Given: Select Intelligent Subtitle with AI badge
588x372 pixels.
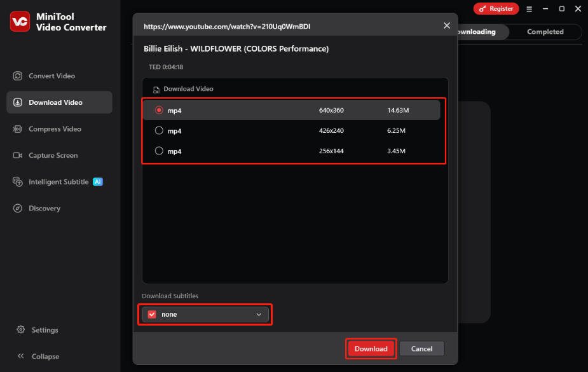Looking at the screenshot, I should [x=58, y=181].
